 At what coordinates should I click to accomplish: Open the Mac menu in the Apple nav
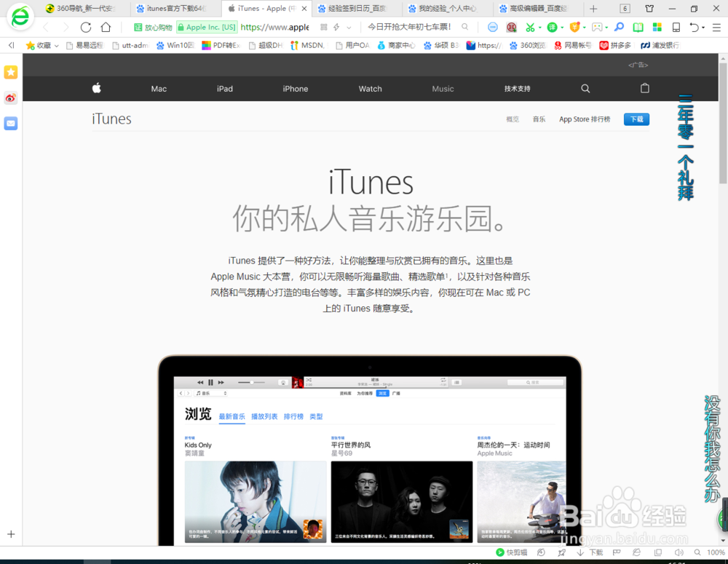[x=159, y=89]
